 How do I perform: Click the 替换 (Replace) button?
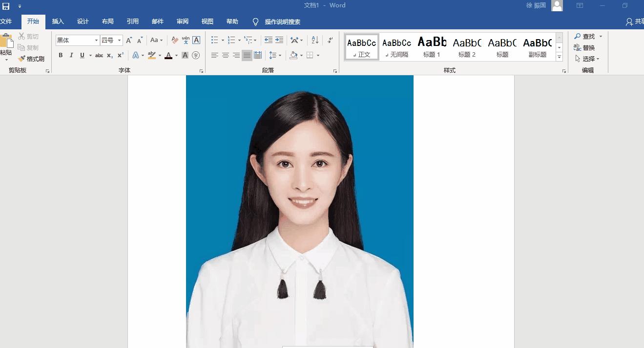click(587, 47)
